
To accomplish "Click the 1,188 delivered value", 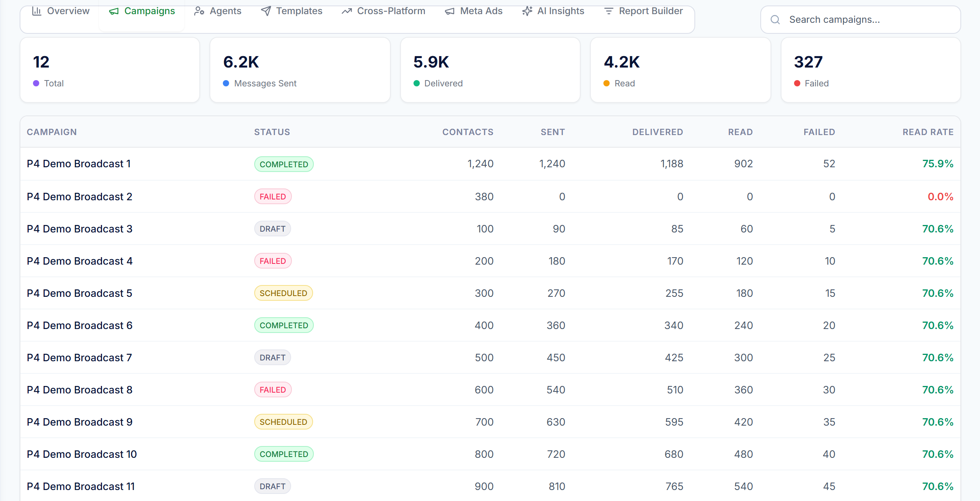I will tap(672, 164).
